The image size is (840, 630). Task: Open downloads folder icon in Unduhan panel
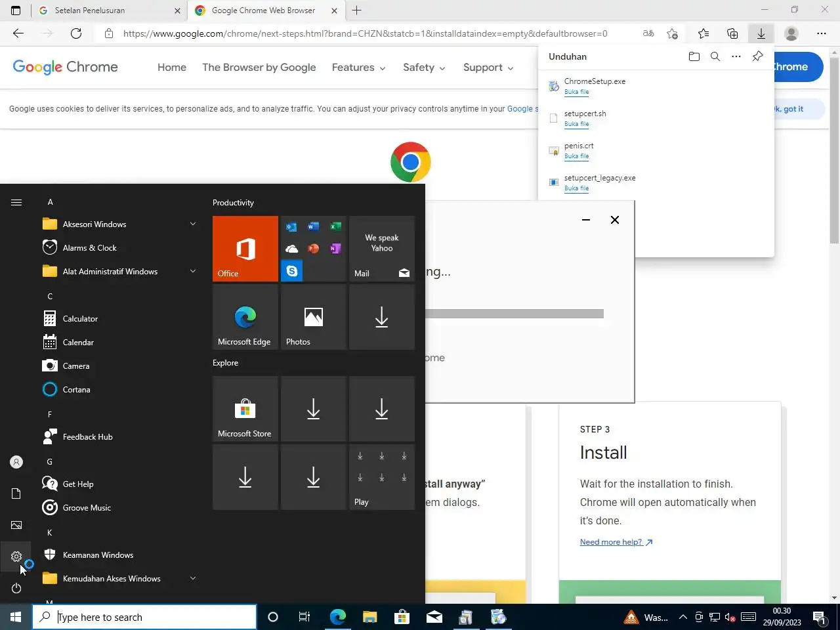pos(694,56)
